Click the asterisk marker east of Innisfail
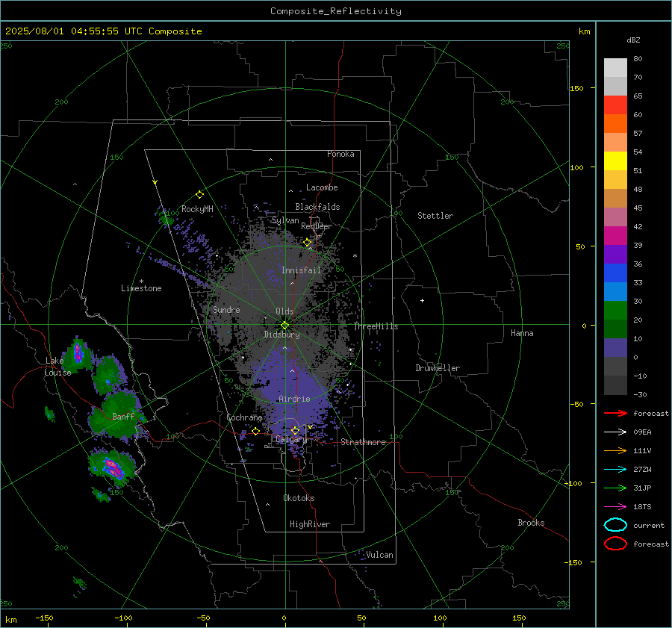672x628 pixels. (x=355, y=256)
